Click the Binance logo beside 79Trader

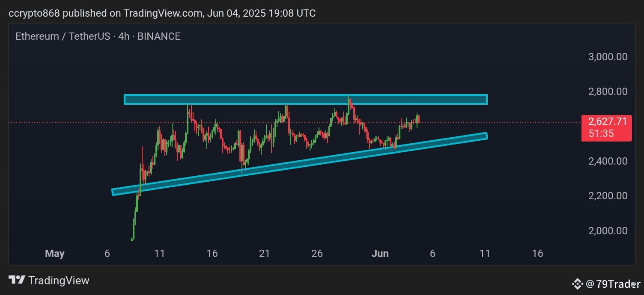point(578,283)
